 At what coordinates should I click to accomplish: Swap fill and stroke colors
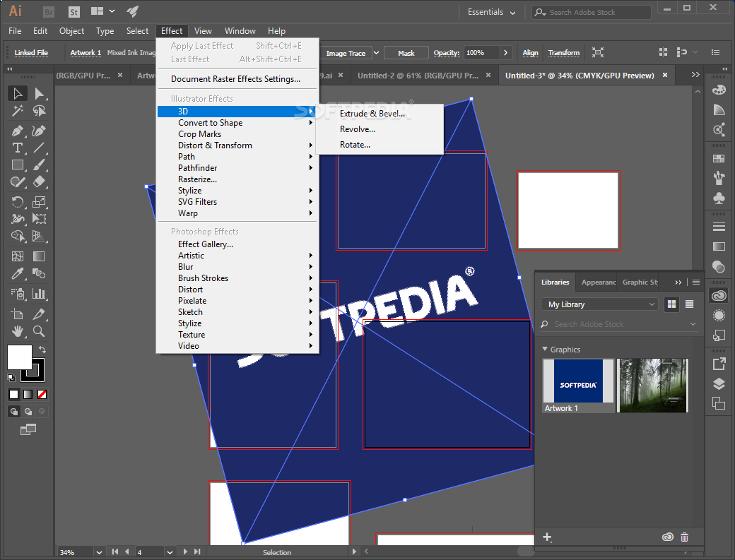(x=42, y=350)
